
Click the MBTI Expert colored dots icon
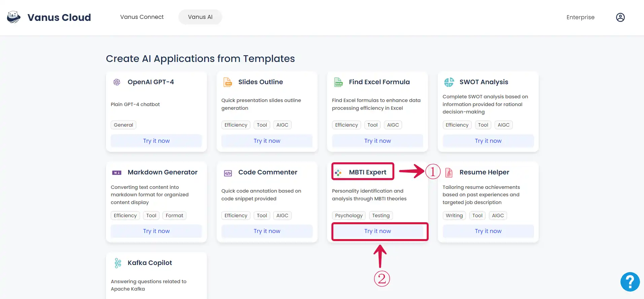click(338, 173)
